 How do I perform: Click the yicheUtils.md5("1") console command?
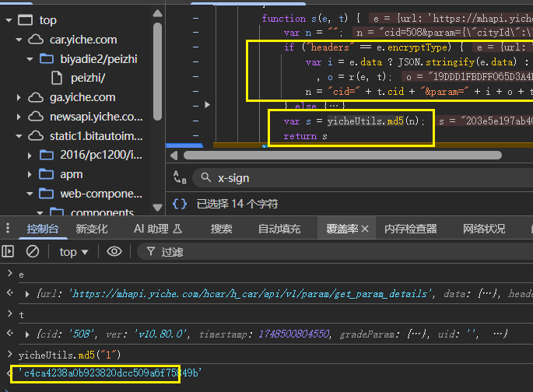coord(69,355)
